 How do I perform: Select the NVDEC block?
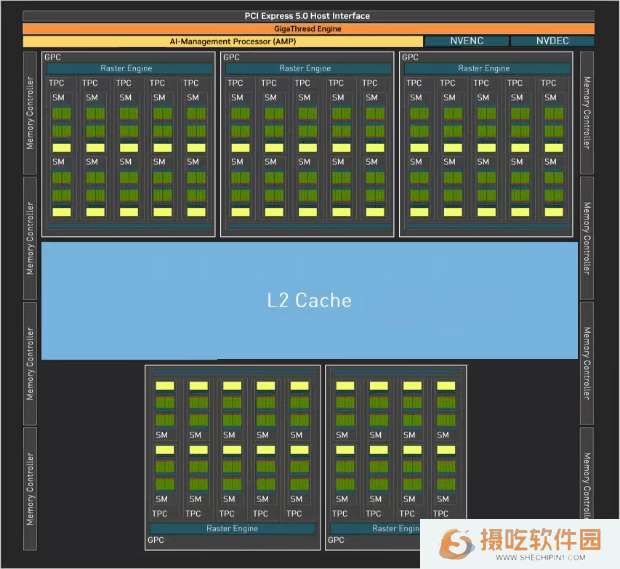(x=552, y=41)
